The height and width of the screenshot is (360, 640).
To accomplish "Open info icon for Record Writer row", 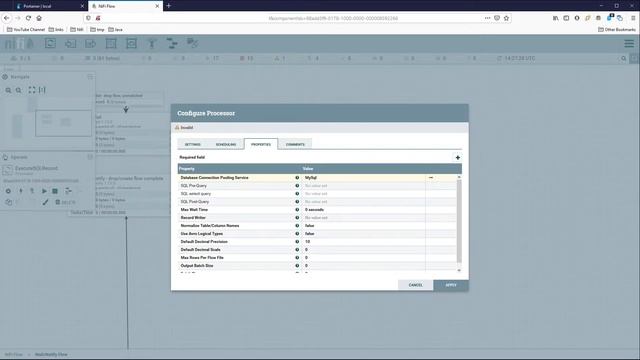I will point(297,218).
